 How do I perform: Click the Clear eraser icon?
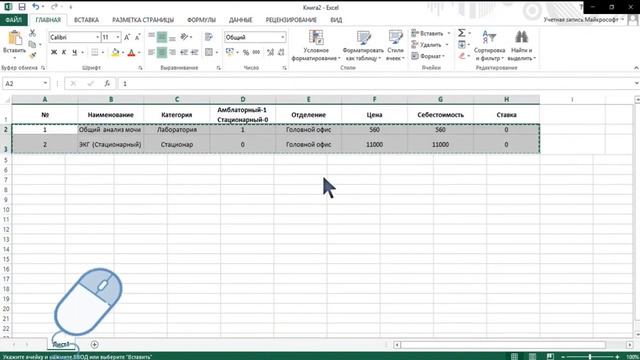tap(462, 56)
